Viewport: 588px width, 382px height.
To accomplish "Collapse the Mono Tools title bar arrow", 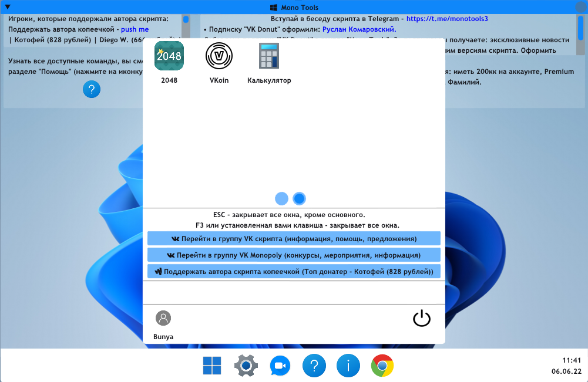I will coord(8,7).
